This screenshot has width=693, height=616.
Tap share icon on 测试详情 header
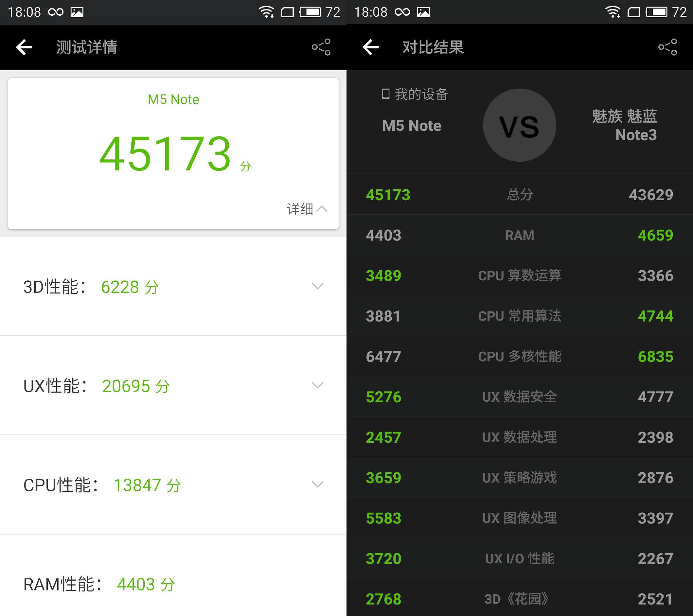point(321,47)
